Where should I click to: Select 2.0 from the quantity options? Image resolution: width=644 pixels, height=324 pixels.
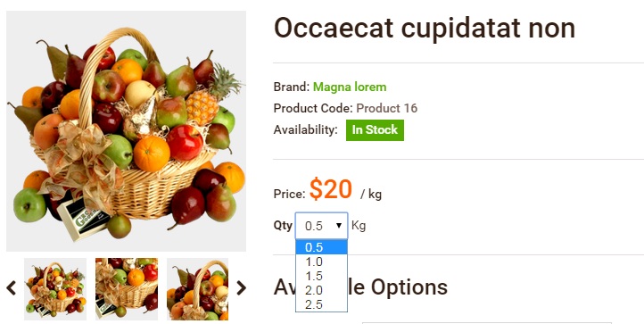[322, 290]
